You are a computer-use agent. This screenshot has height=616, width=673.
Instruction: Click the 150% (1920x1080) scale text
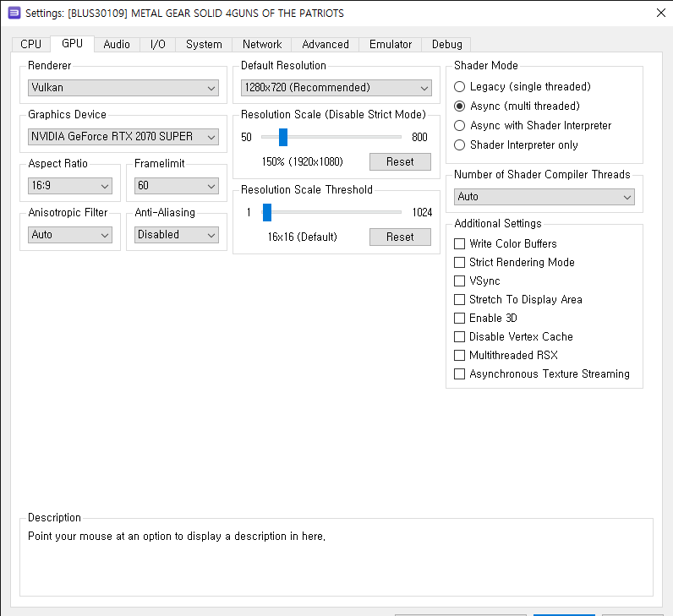pyautogui.click(x=303, y=161)
